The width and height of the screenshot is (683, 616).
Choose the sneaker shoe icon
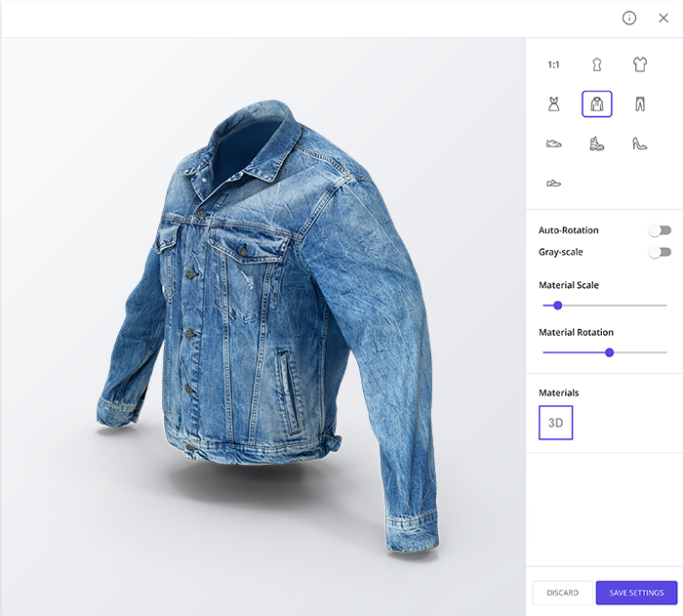click(553, 144)
